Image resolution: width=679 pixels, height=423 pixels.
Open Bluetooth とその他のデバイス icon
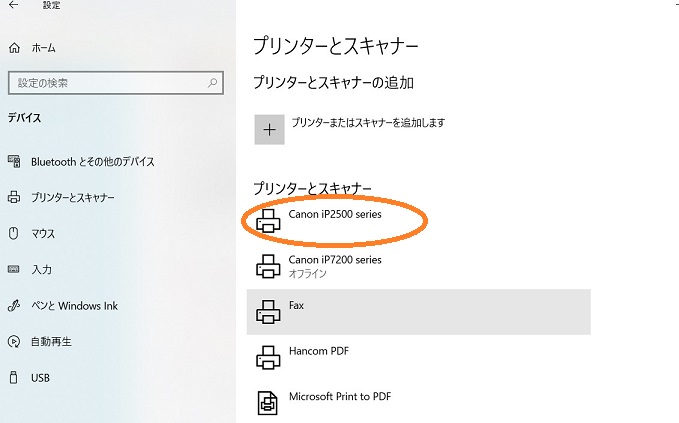click(14, 161)
